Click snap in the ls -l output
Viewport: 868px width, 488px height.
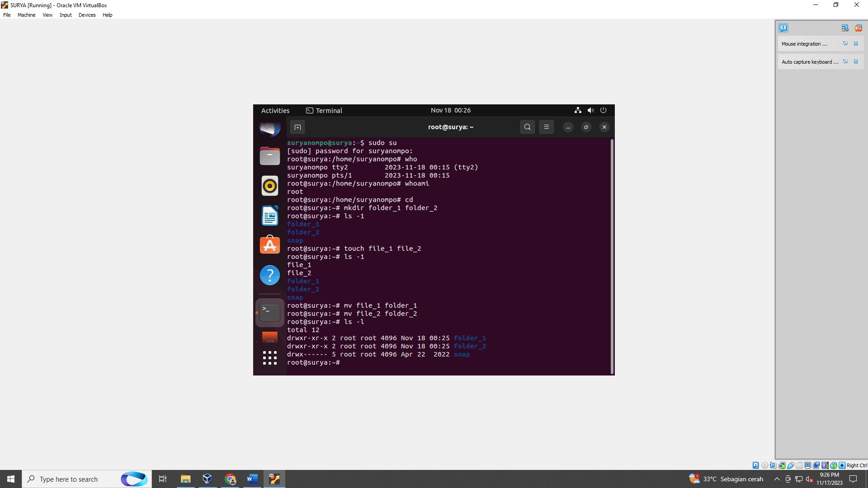point(462,354)
